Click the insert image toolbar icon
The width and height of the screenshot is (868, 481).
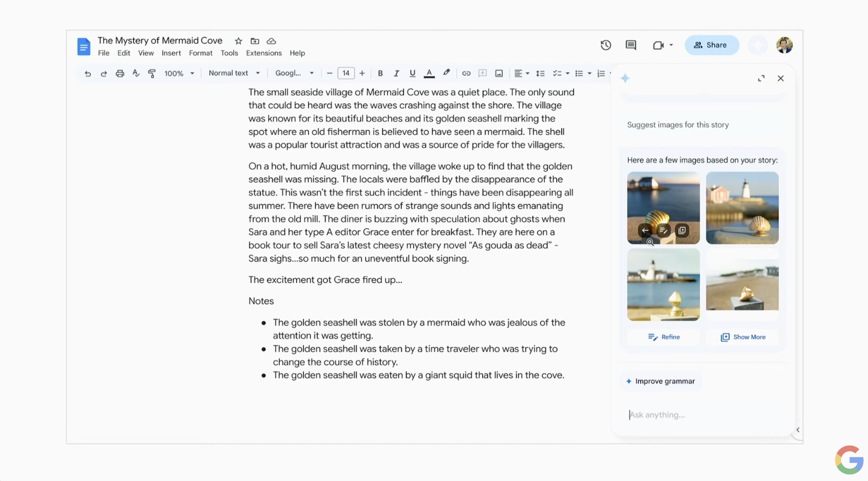[499, 73]
